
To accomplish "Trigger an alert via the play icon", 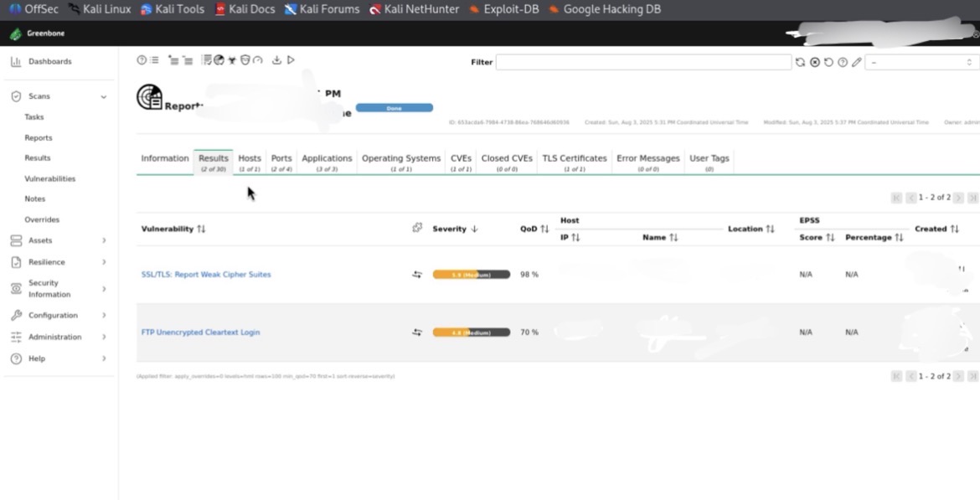I will point(291,59).
